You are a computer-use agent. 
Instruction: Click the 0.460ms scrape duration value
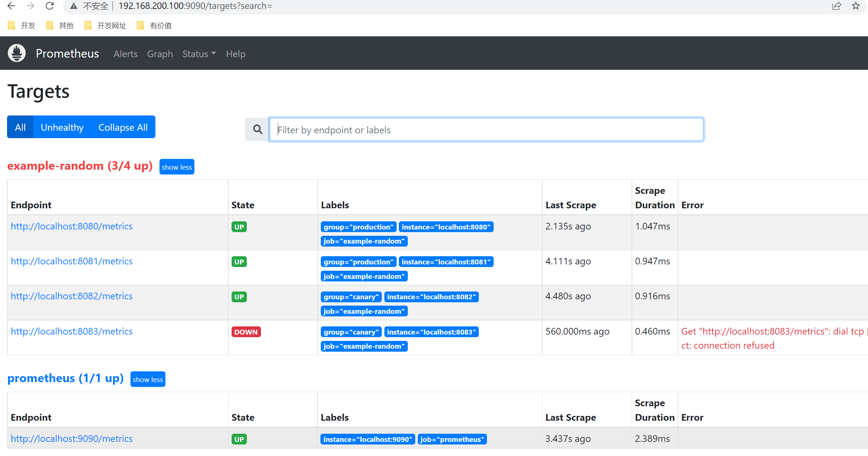tap(652, 331)
